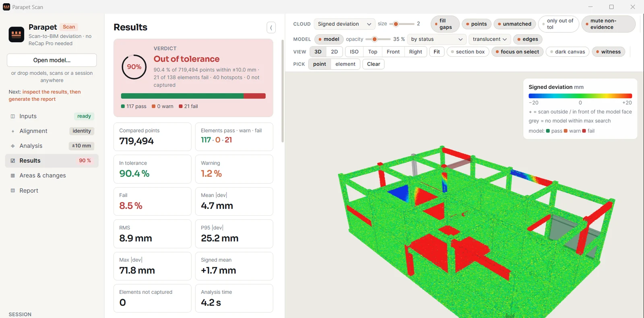
Task: Toggle focus on select
Action: tap(518, 52)
